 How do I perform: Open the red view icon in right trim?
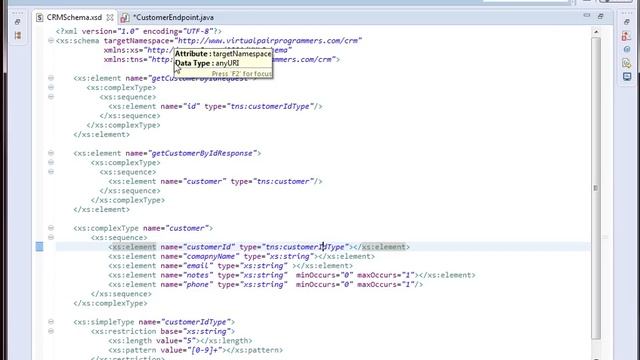(626, 36)
